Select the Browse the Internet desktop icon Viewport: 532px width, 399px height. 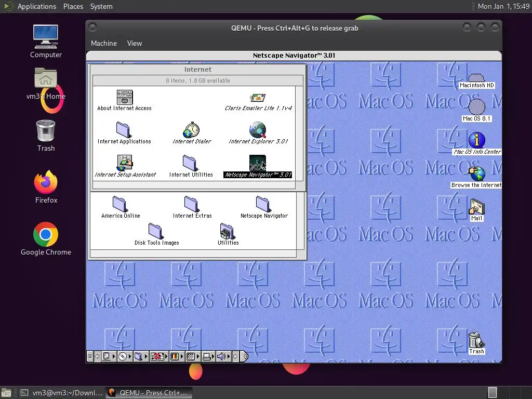(x=476, y=174)
